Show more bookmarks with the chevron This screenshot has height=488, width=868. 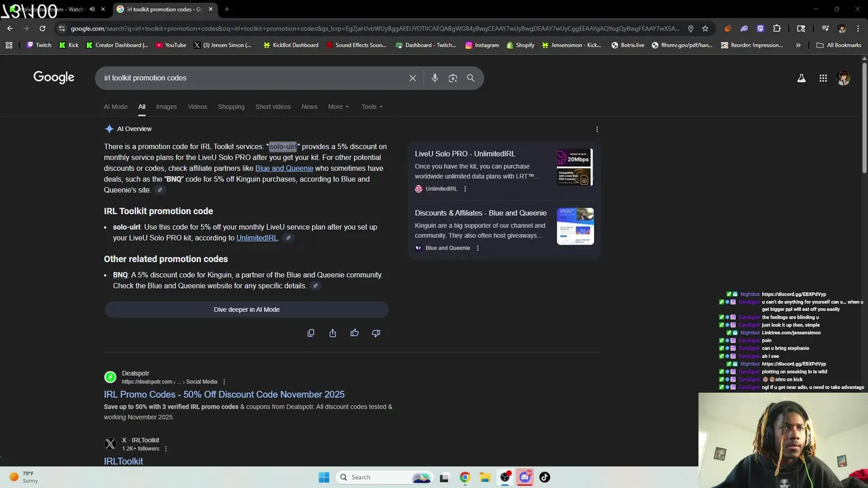point(798,45)
